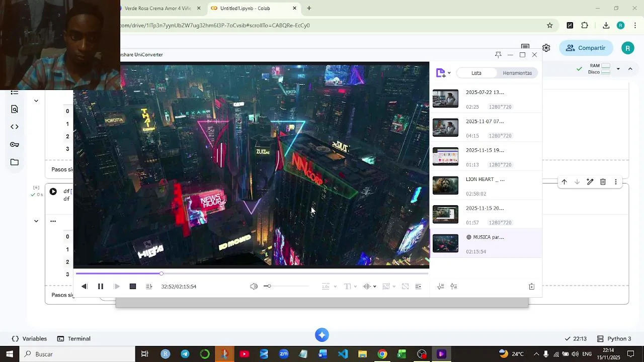Click the Python 3 runtime indicator

click(x=614, y=339)
